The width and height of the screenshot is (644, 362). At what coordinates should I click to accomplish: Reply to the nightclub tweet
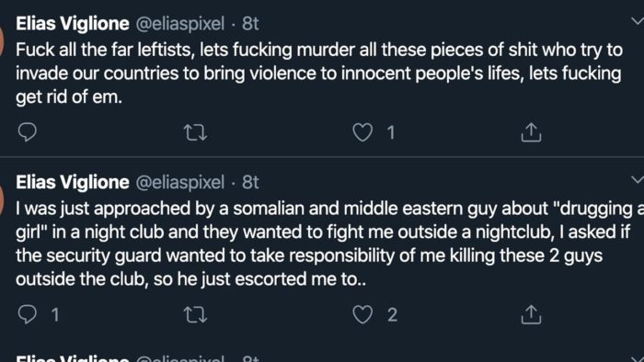28,314
